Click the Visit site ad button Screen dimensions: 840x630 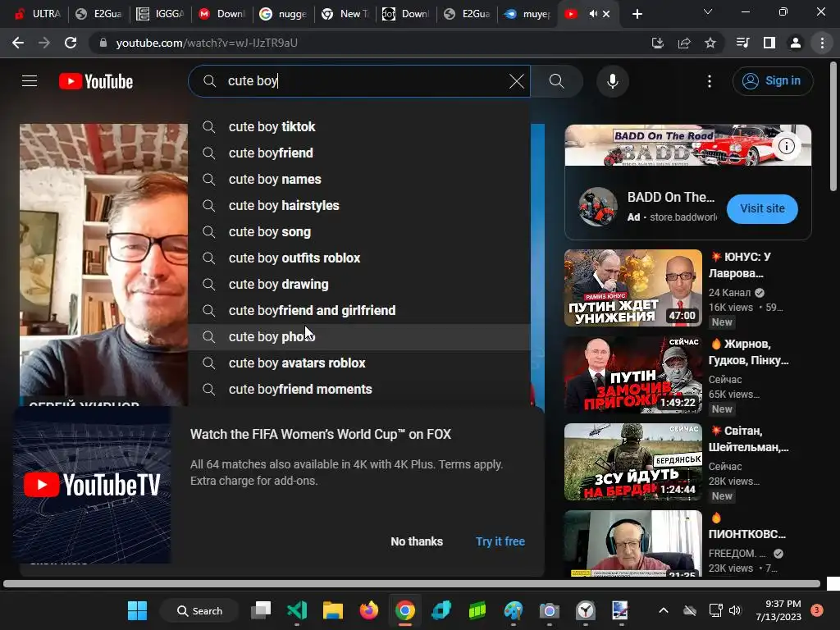click(x=762, y=209)
